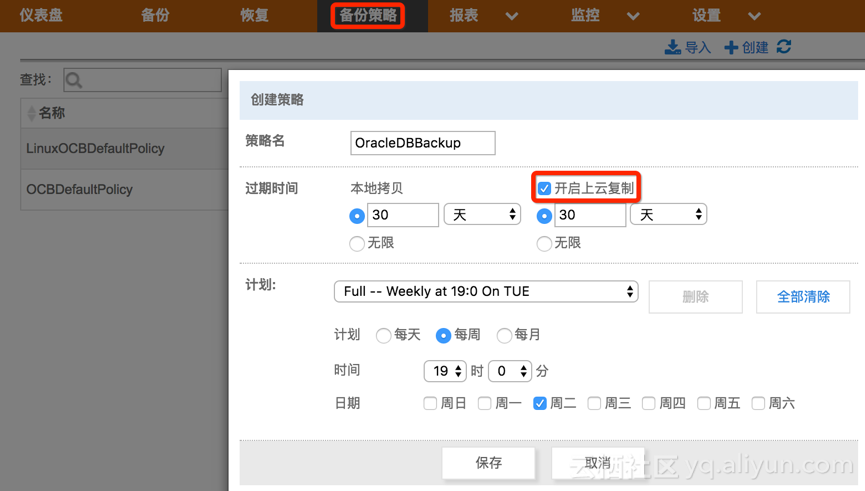Sort by the 名称 column arrows
Viewport: 865px width, 491px height.
click(31, 113)
